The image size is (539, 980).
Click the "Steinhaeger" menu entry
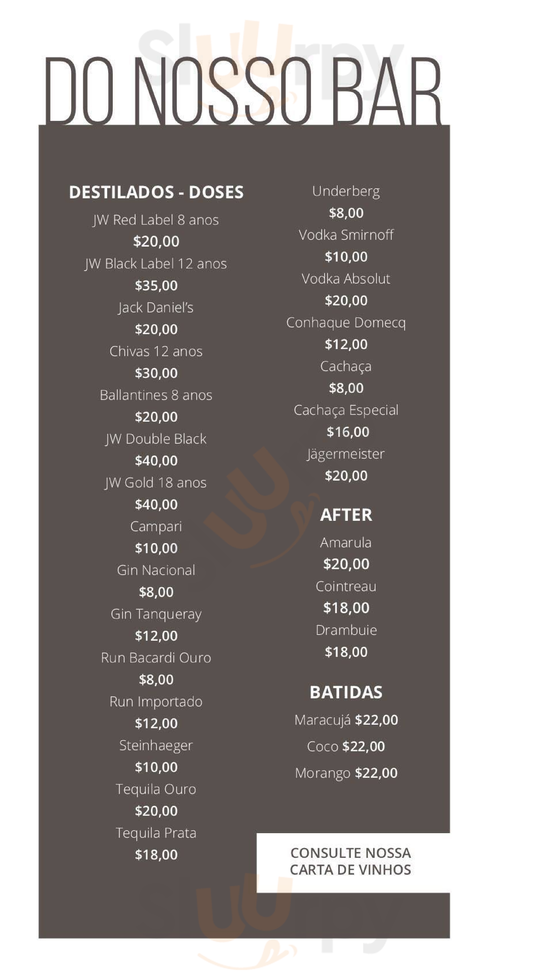[x=156, y=745]
